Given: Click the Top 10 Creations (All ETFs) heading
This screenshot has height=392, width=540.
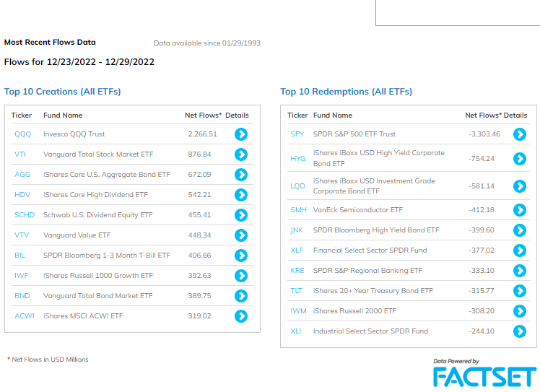Looking at the screenshot, I should [62, 92].
